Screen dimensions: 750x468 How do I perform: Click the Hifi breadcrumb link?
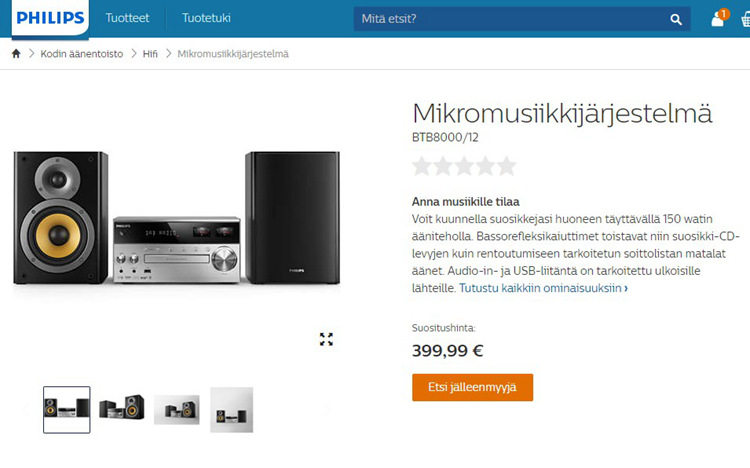point(149,53)
